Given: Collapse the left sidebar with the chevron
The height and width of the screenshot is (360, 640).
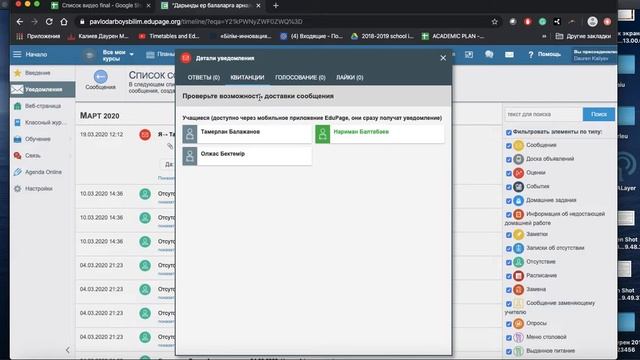Looking at the screenshot, I should (x=68, y=350).
